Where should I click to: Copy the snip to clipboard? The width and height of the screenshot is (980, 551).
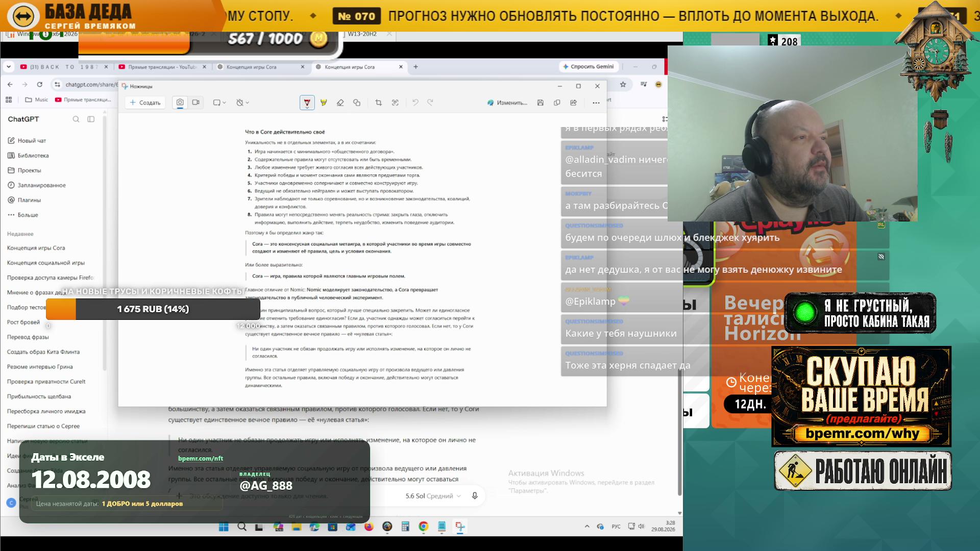tap(557, 103)
